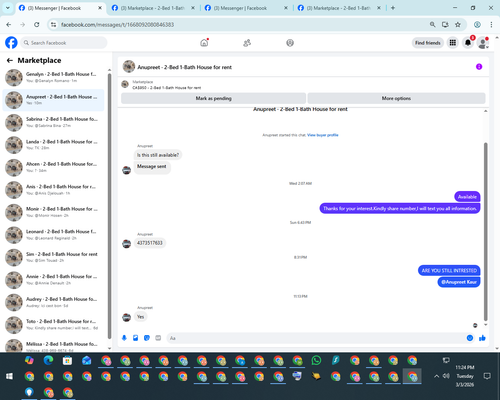
Task: Open Landa's chat conversation
Action: click(53, 145)
